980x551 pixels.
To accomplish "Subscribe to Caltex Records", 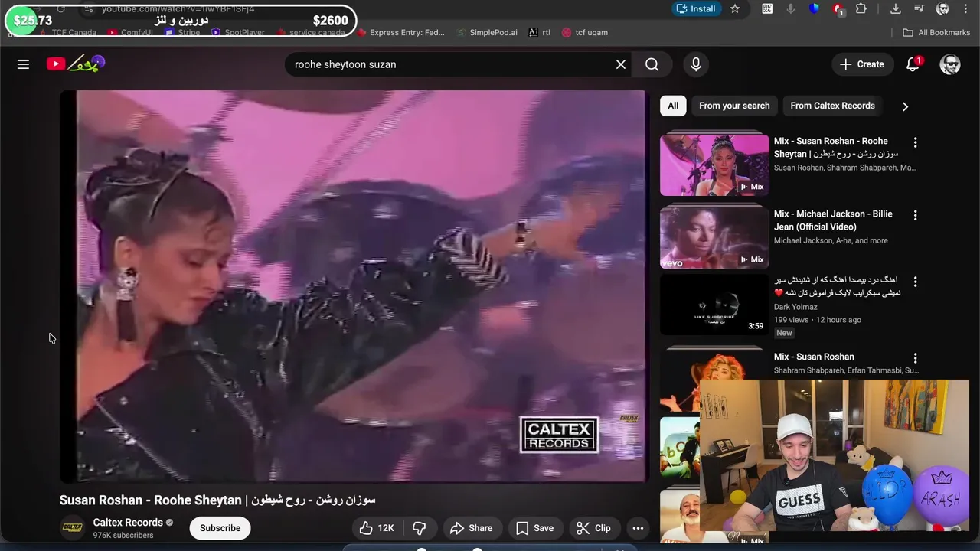I will tap(220, 528).
